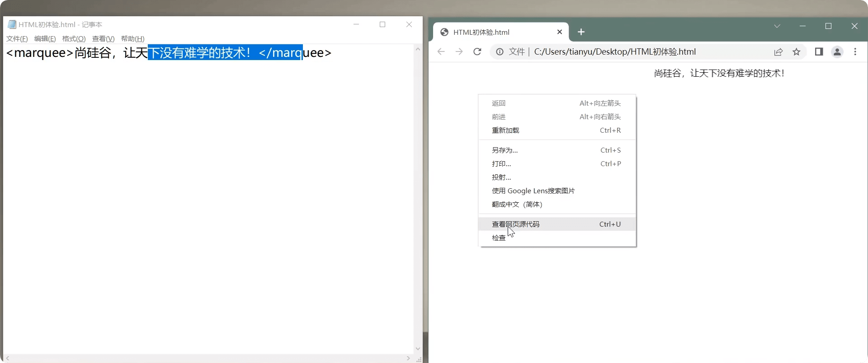
Task: Choose 检查 from context menu
Action: tap(499, 238)
